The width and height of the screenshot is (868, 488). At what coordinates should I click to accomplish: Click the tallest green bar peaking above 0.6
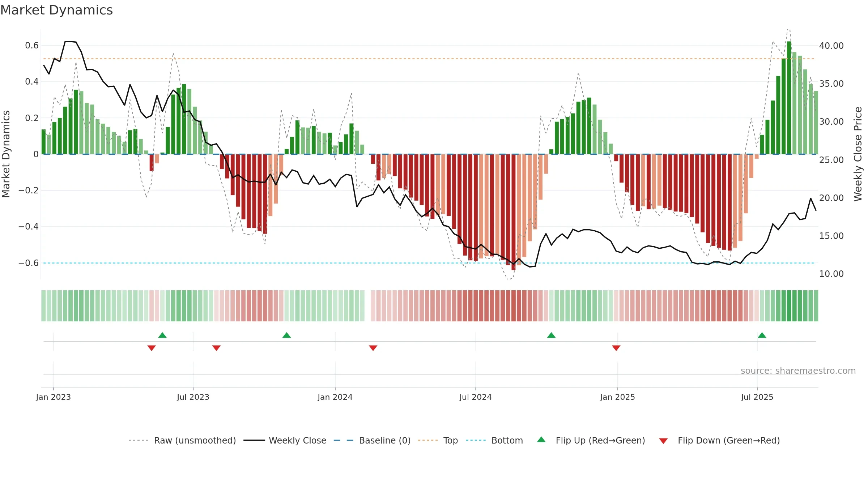pos(789,98)
